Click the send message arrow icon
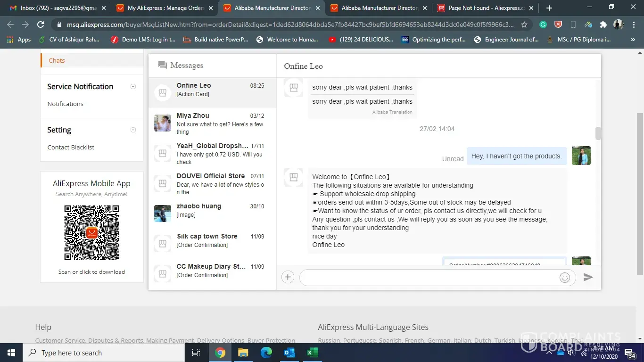The image size is (644, 362). click(x=588, y=278)
